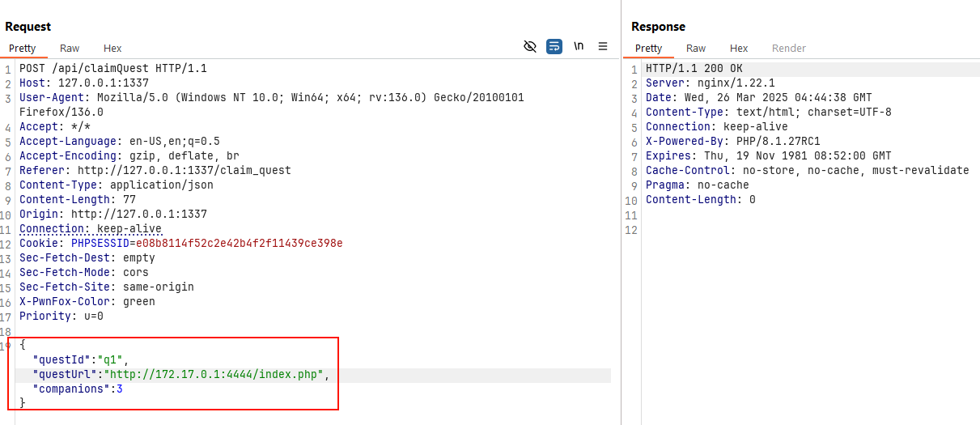Click the Connection: keep-alive request header
Image resolution: width=980 pixels, height=425 pixels.
pyautogui.click(x=91, y=229)
